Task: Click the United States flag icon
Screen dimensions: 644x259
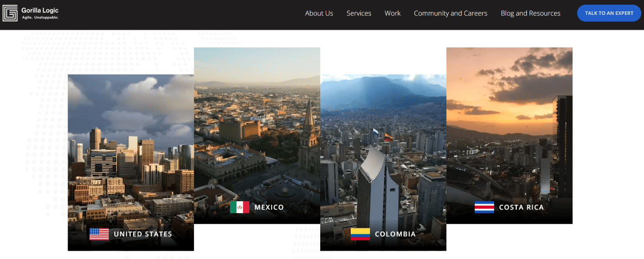Action: [99, 234]
